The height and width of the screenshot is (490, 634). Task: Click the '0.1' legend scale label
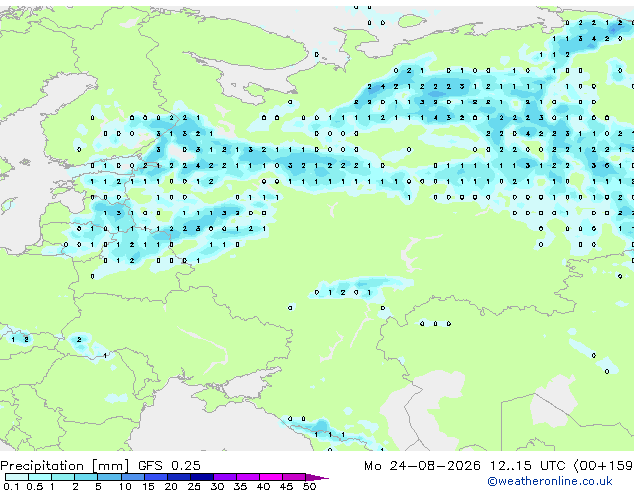tap(11, 486)
